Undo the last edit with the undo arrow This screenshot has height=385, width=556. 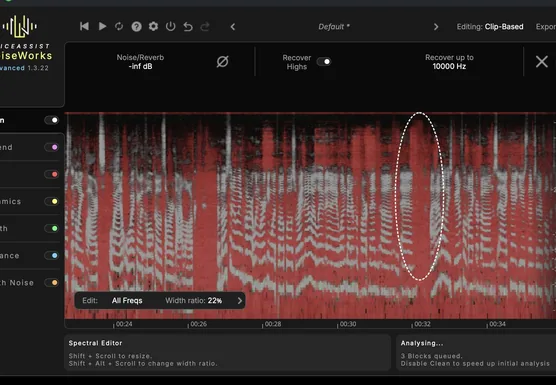tap(188, 27)
